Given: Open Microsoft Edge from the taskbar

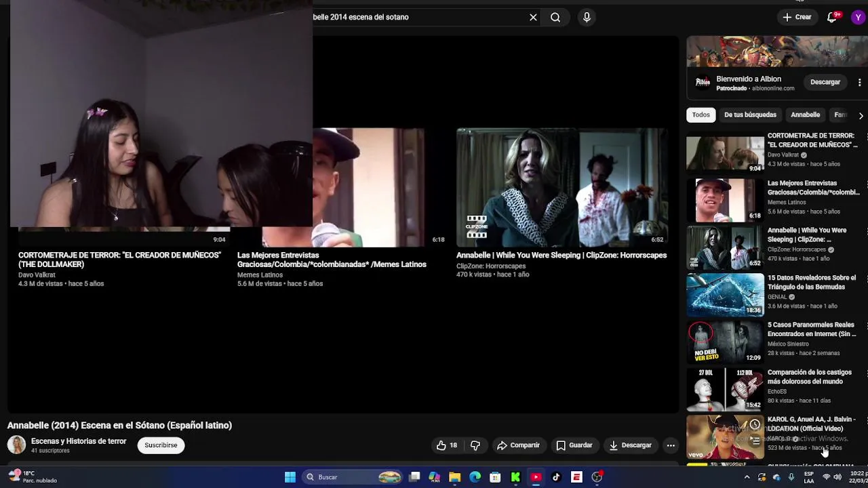Looking at the screenshot, I should click(x=475, y=477).
